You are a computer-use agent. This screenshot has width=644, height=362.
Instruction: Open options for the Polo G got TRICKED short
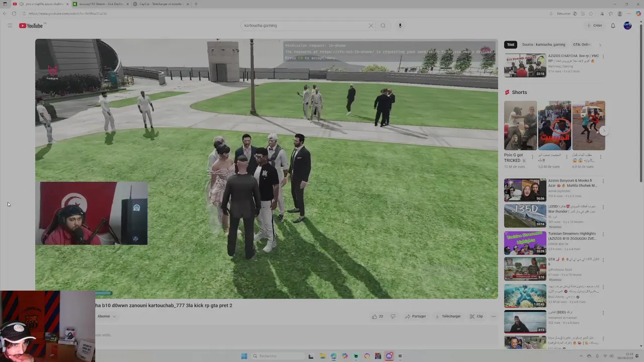pos(533,156)
